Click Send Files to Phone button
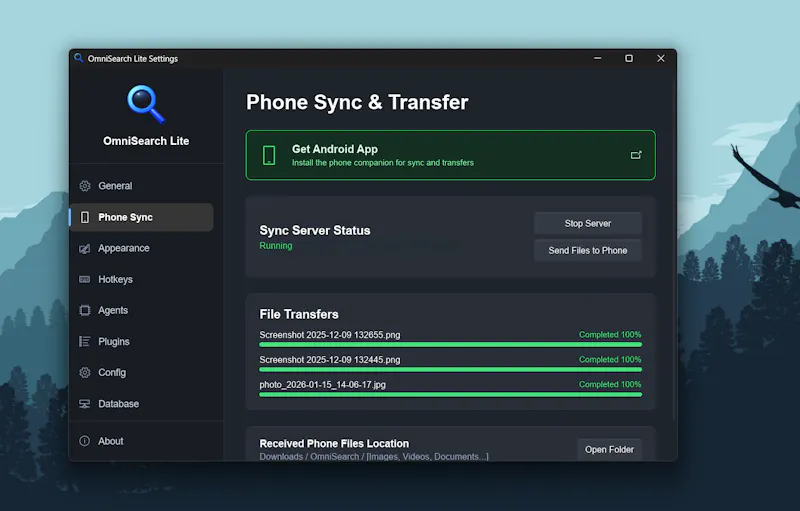 pyautogui.click(x=588, y=250)
